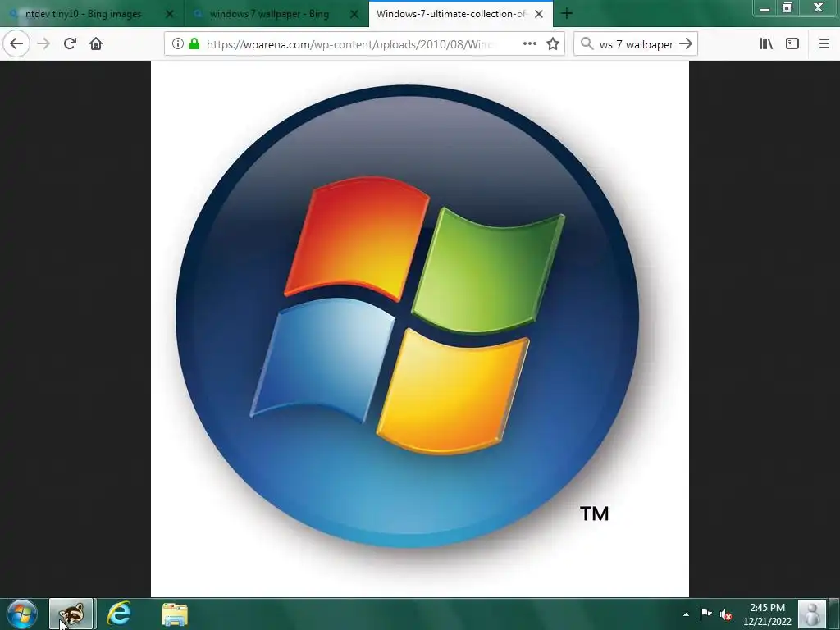This screenshot has width=840, height=630.
Task: Click the user avatar tray icon
Action: point(812,614)
